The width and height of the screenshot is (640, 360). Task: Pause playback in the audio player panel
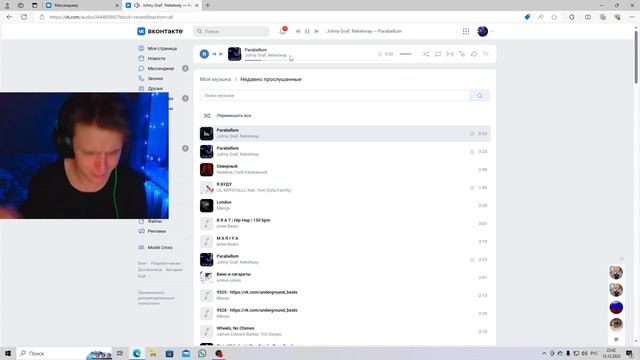pyautogui.click(x=204, y=54)
